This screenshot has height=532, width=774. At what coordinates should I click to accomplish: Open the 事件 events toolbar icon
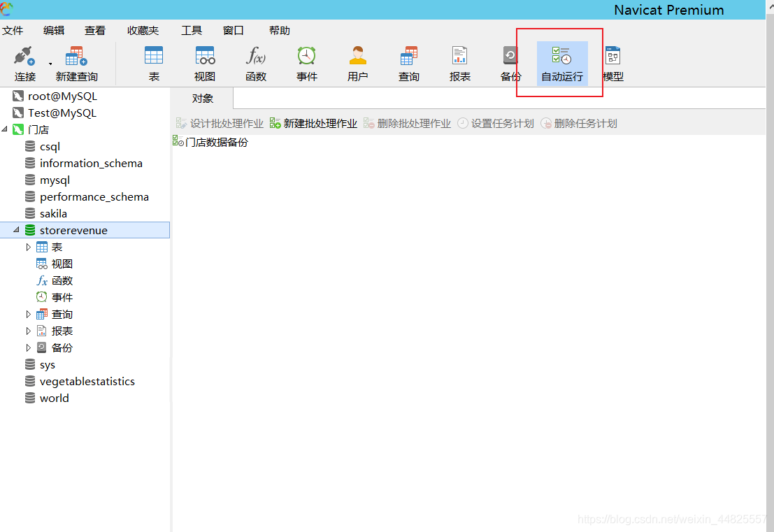pos(306,64)
